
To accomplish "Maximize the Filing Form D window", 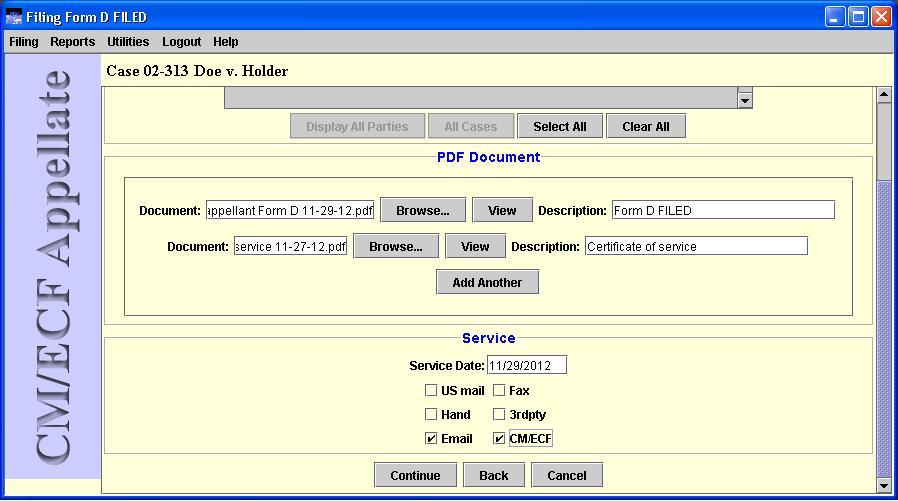I will point(858,17).
